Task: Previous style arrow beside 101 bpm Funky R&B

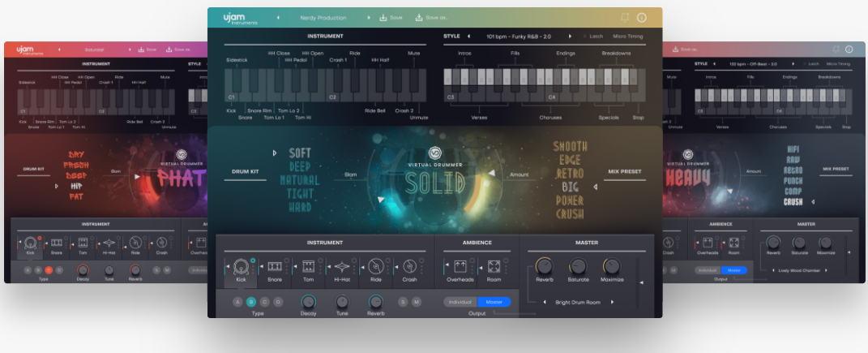Action: coord(468,37)
